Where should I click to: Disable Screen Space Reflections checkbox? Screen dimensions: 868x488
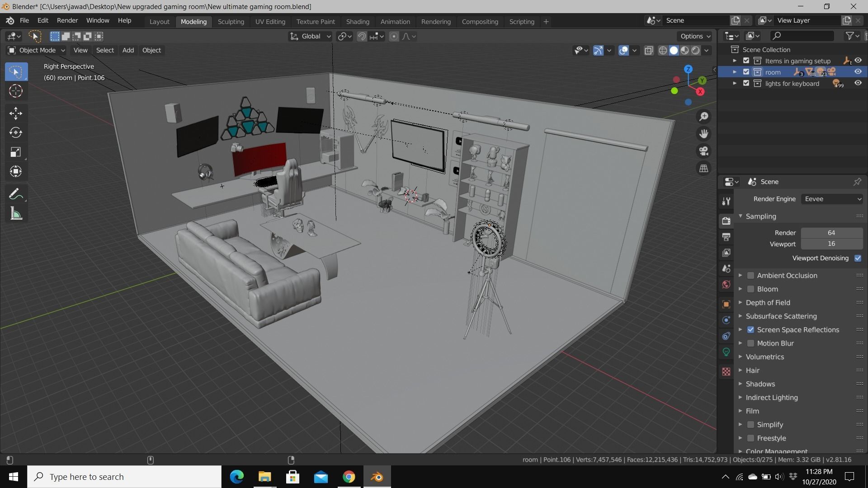[x=750, y=330]
